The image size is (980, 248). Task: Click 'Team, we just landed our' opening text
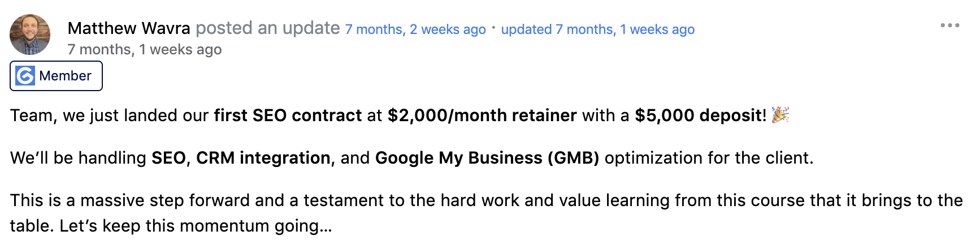110,116
